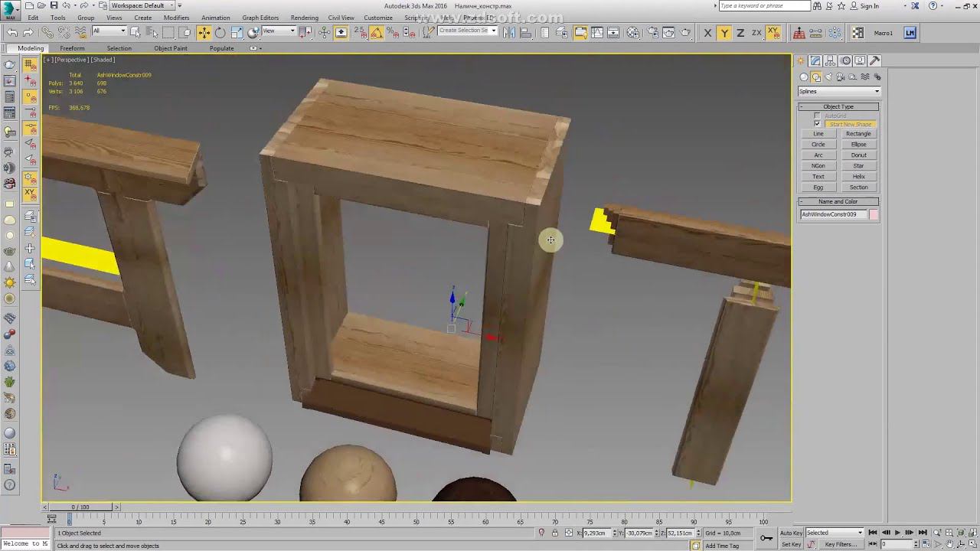Open the Rendering menu
Viewport: 980px width, 551px height.
pyautogui.click(x=304, y=18)
